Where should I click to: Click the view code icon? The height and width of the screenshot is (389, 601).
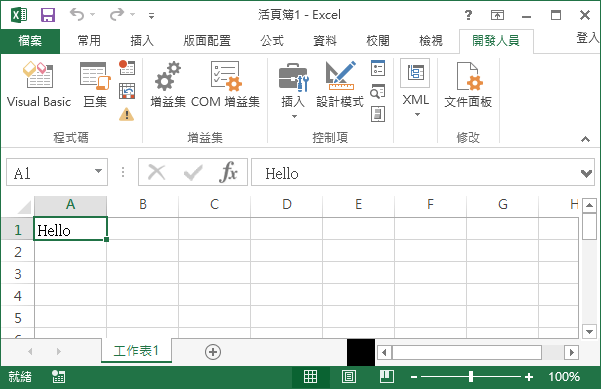[x=378, y=92]
